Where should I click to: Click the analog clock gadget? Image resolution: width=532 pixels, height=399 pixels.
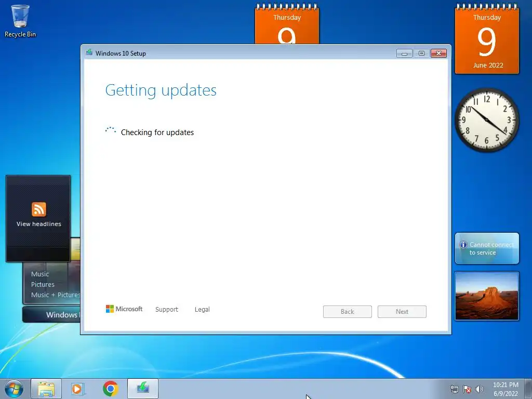486,120
